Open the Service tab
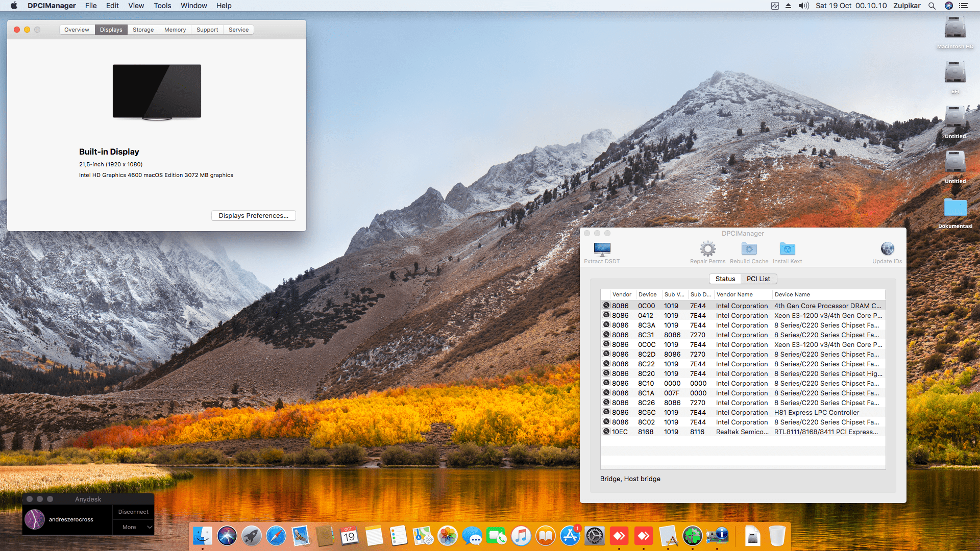 (x=238, y=30)
